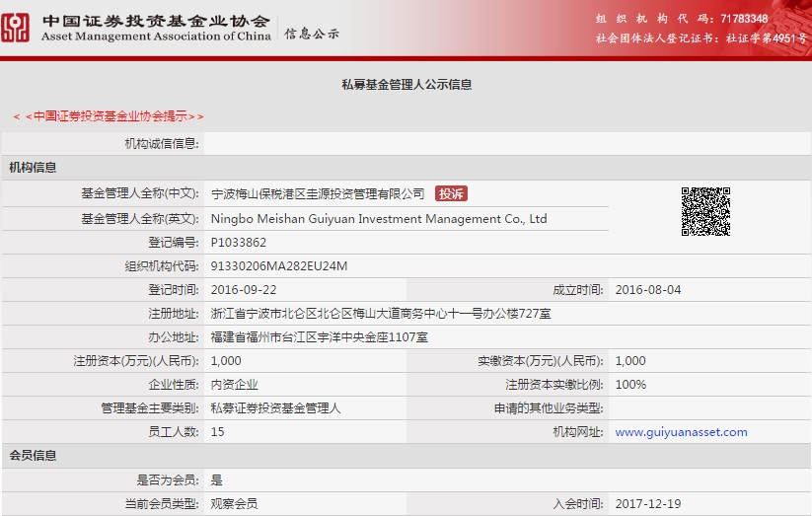Click the 观察会员 member type value
This screenshot has width=812, height=516.
point(234,503)
